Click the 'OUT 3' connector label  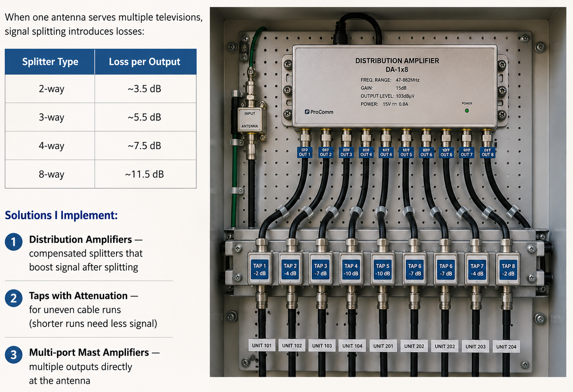click(346, 152)
